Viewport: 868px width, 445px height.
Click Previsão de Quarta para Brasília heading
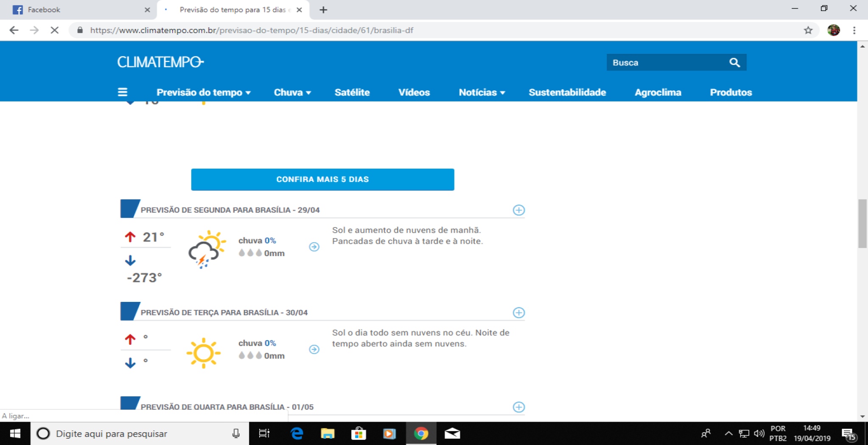pyautogui.click(x=227, y=407)
